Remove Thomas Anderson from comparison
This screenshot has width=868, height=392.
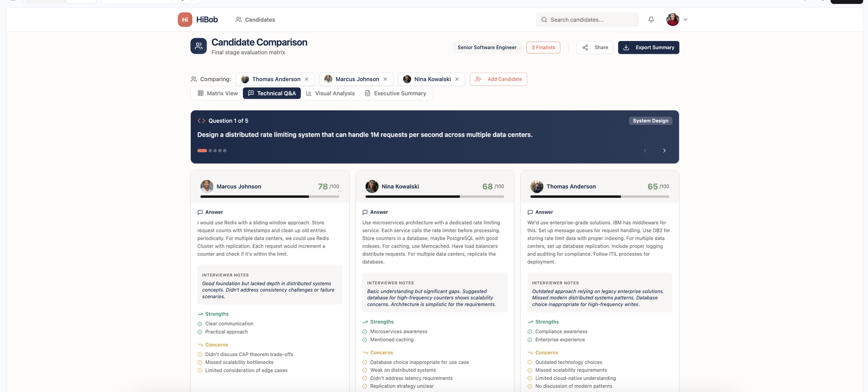(306, 79)
